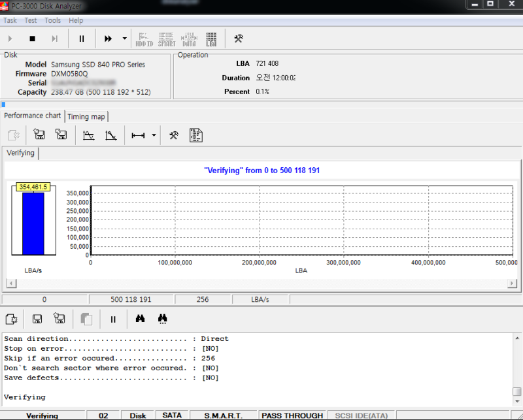The height and width of the screenshot is (420, 523).
Task: Click the greyed-out copy log icon
Action: click(86, 319)
